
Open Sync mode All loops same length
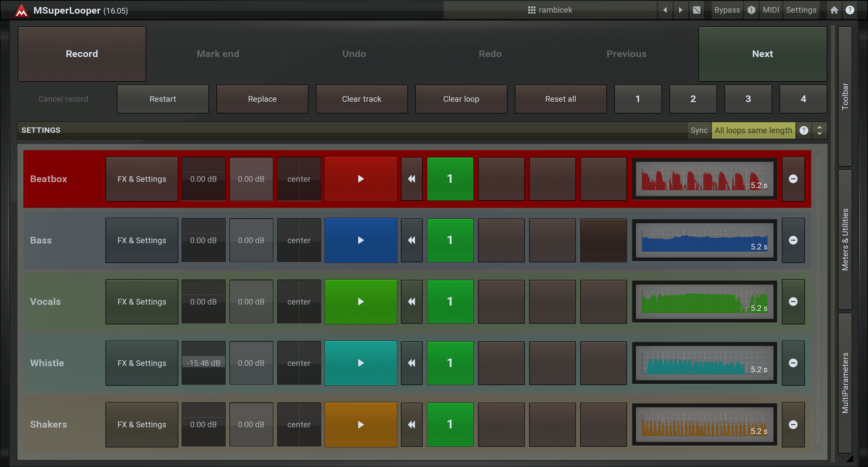(x=753, y=130)
